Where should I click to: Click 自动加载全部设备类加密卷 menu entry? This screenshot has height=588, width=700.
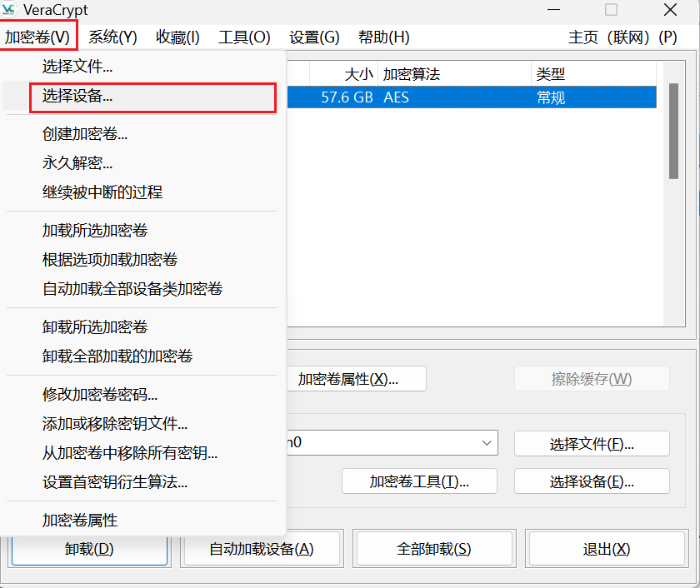point(132,289)
